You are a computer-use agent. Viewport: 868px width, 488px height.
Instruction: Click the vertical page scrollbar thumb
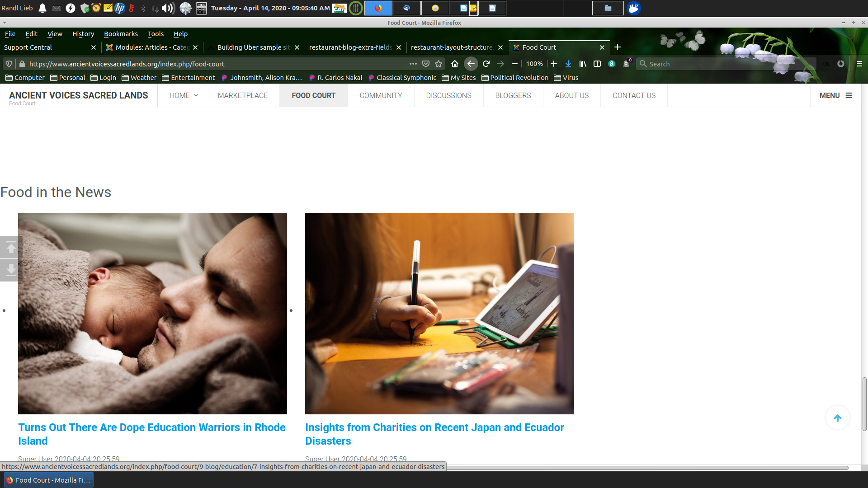coord(864,404)
